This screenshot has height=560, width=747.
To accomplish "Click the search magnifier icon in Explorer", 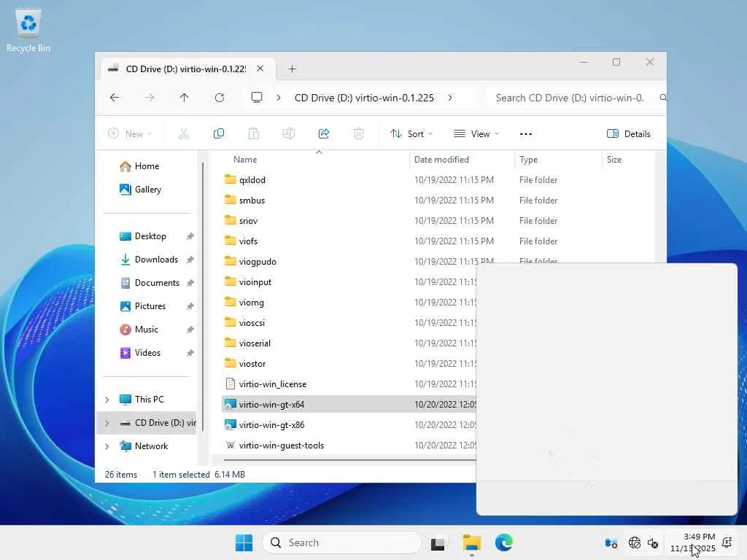I will click(662, 98).
